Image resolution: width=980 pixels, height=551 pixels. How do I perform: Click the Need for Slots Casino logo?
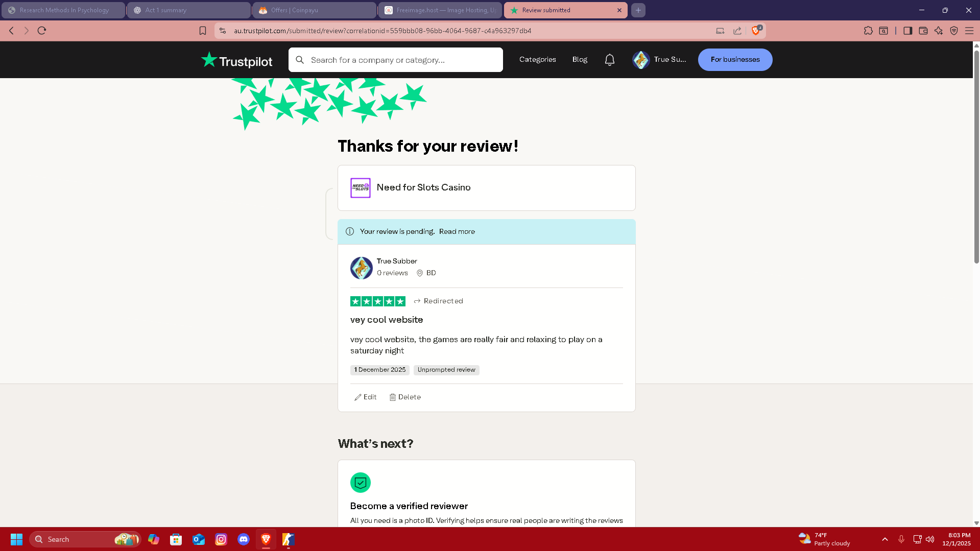coord(361,188)
